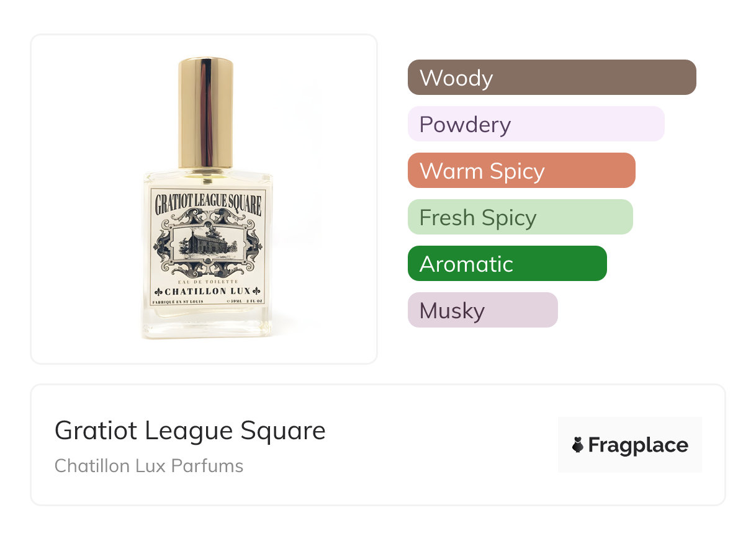Viewport: 756px width, 536px height.
Task: Click the Warm Spicy accord bar
Action: 521,171
